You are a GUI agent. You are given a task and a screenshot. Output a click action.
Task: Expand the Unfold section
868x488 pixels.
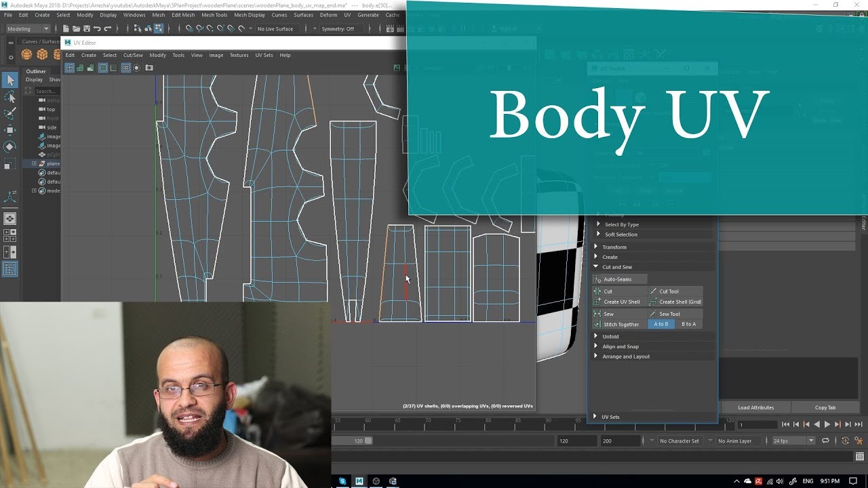coord(653,336)
